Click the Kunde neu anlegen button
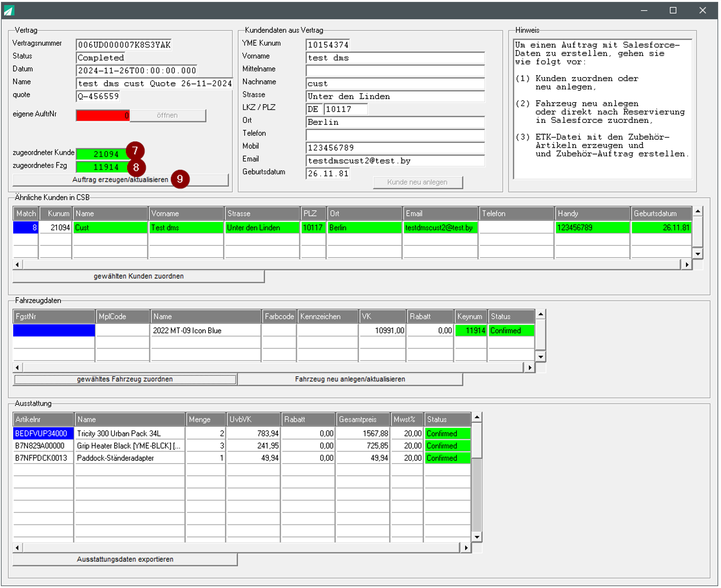This screenshot has height=588, width=721. [418, 182]
